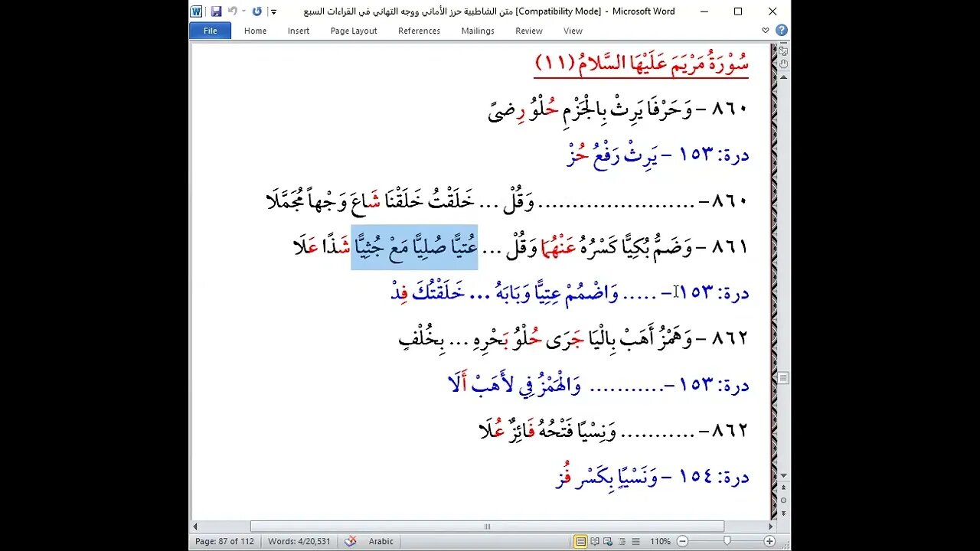Click the Zoom In plus button
This screenshot has height=551, width=980.
pyautogui.click(x=769, y=541)
